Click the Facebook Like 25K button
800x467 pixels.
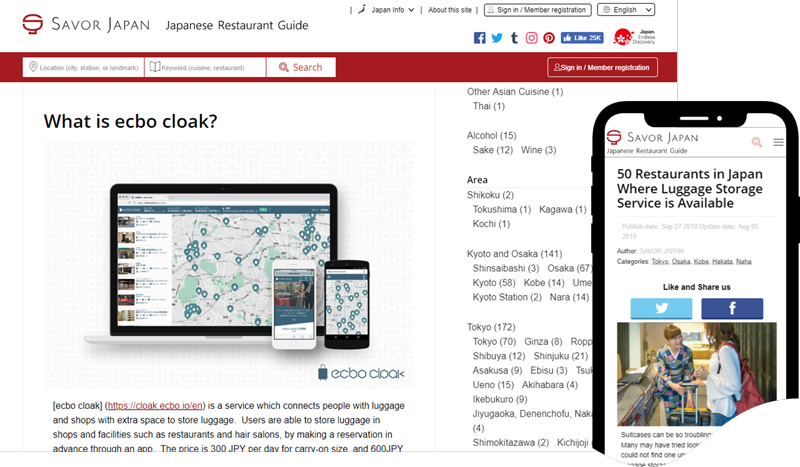click(x=582, y=38)
